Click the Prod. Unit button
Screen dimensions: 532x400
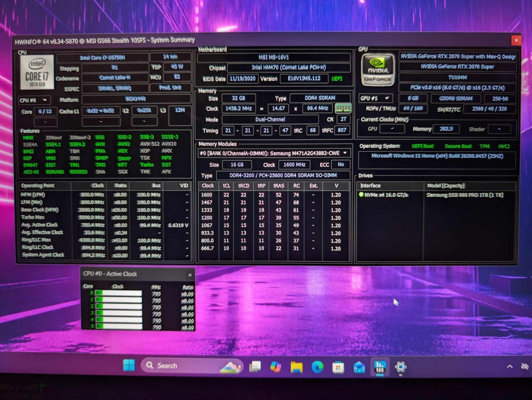click(x=170, y=88)
